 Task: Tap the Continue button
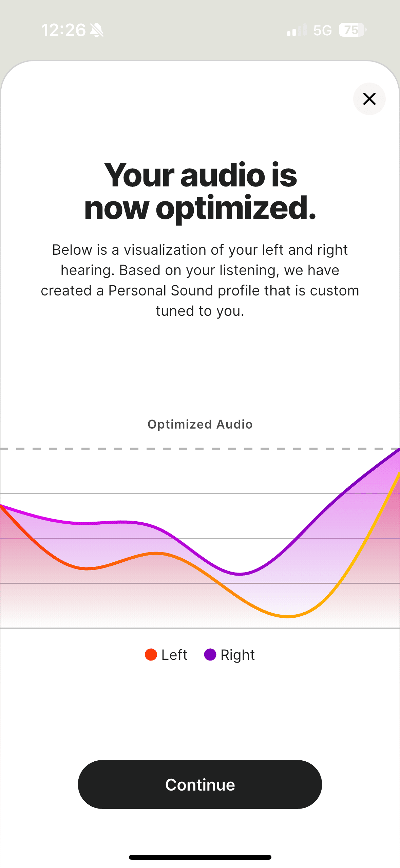(200, 784)
